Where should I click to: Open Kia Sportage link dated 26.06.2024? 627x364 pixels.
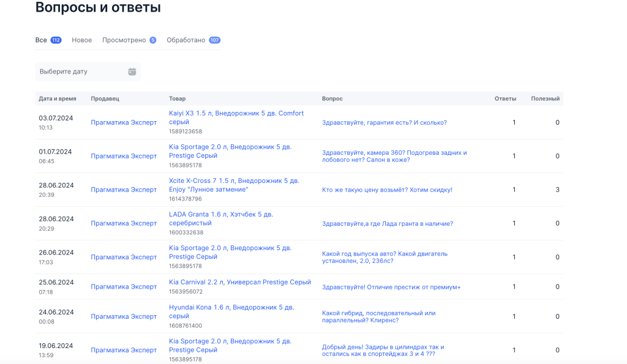230,252
